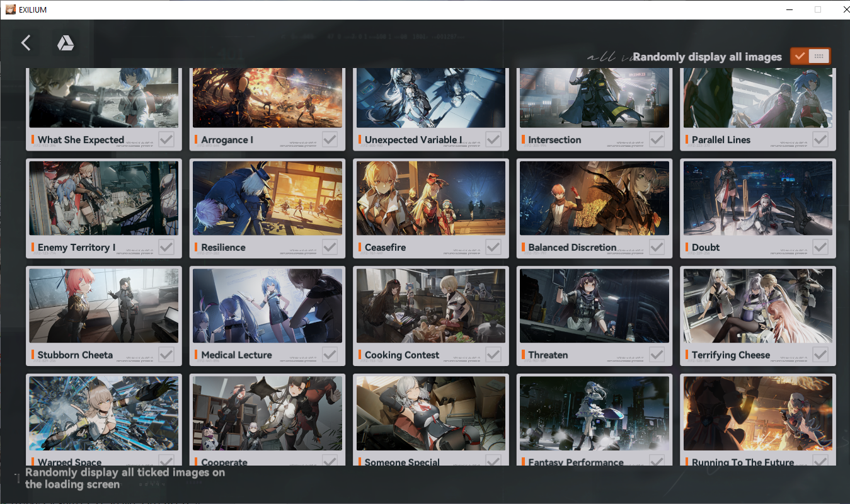
Task: Open the Terrifying Cheese image
Action: coord(758,306)
